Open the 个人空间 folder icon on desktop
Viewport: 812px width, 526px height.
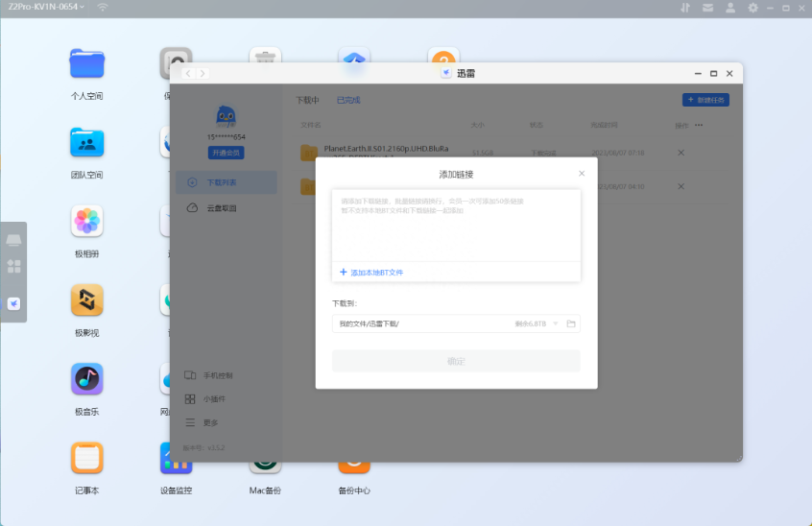87,63
